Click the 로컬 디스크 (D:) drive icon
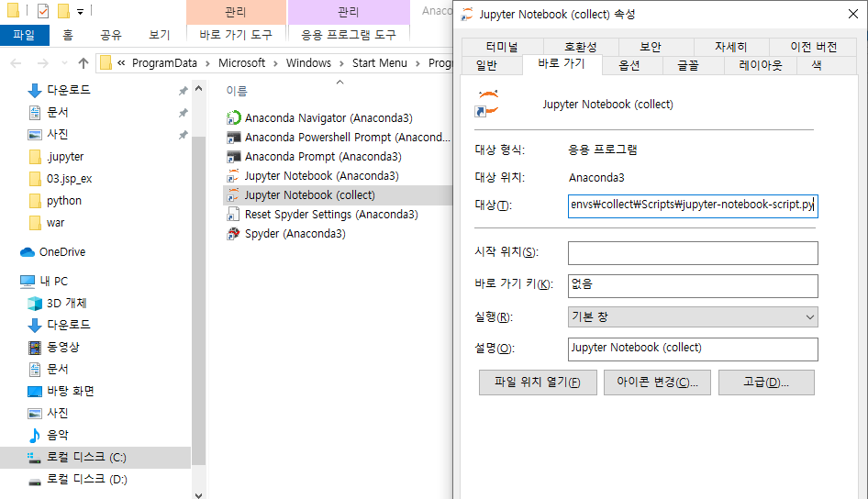This screenshot has height=499, width=868. click(34, 480)
